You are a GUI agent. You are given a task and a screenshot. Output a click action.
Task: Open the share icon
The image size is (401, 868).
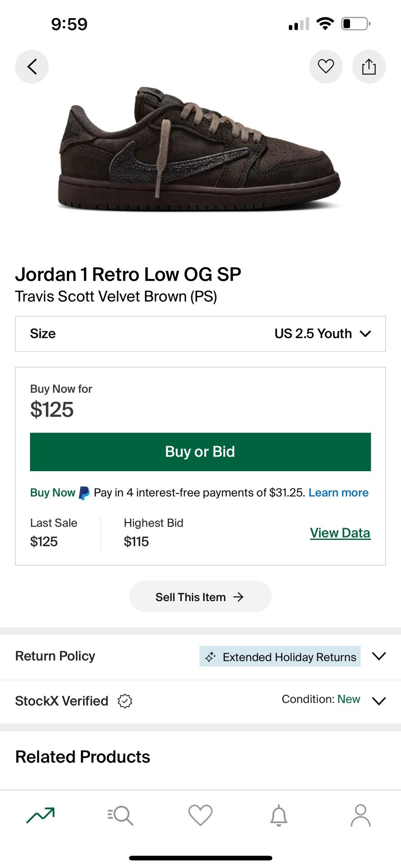[369, 66]
